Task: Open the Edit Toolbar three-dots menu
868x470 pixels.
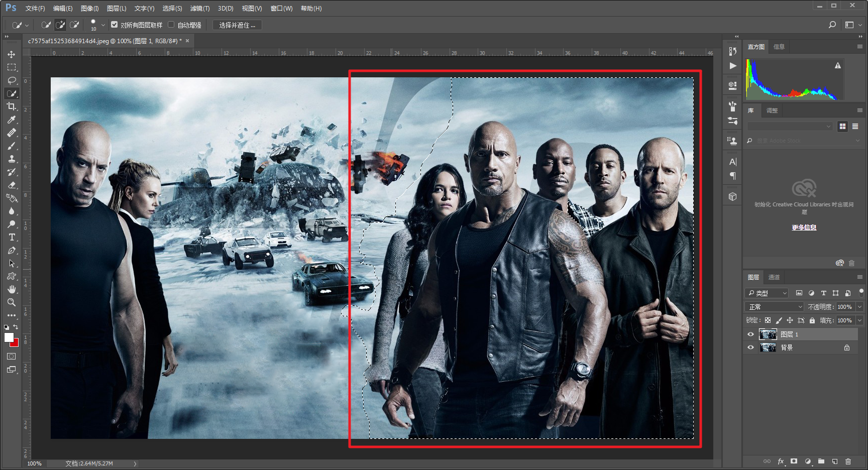Action: (x=12, y=315)
